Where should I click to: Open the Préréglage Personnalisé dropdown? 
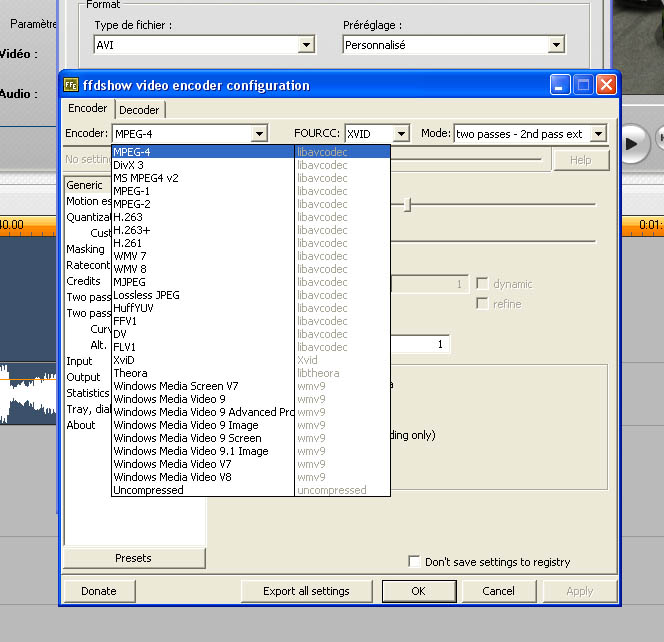pos(556,44)
